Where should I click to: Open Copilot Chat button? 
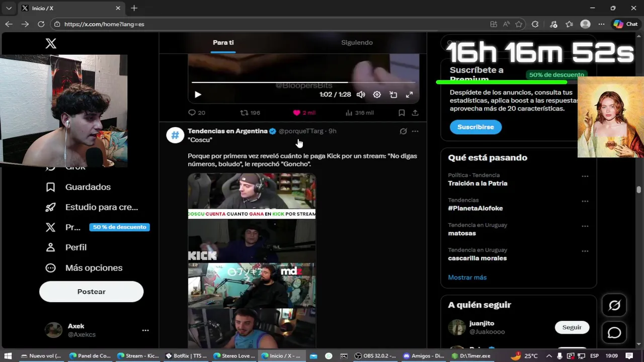(625, 24)
